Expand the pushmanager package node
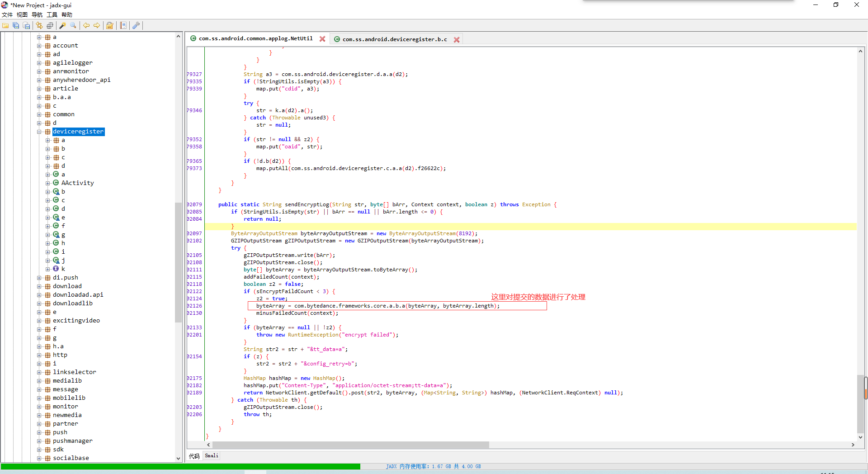Viewport: 868px width, 474px height. click(x=39, y=441)
